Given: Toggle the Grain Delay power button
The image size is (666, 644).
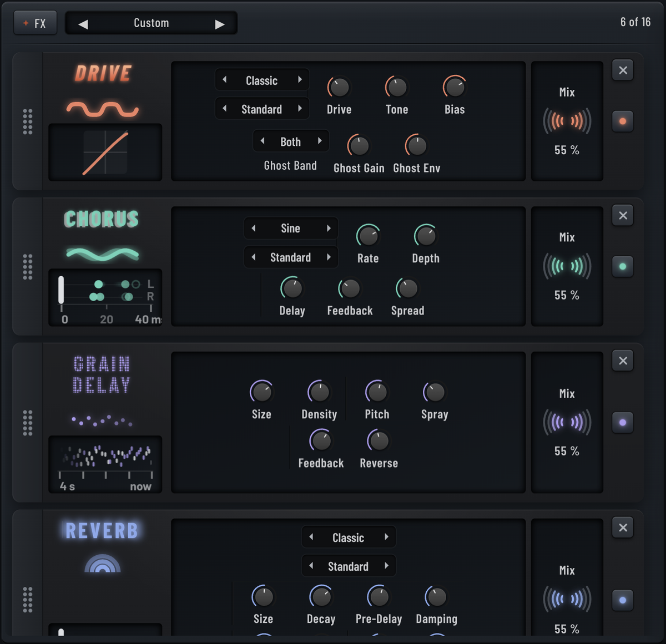Looking at the screenshot, I should (623, 423).
